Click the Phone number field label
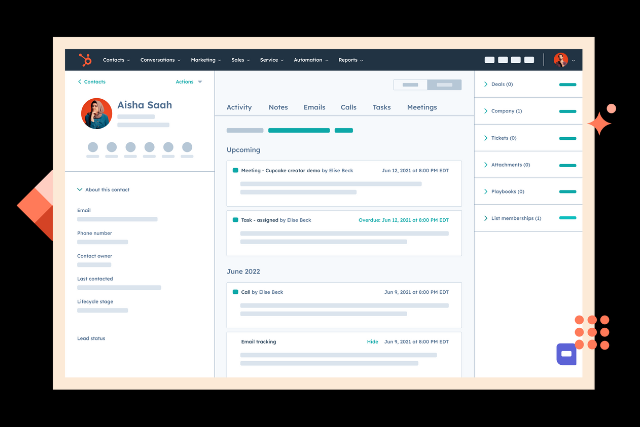 coord(94,233)
